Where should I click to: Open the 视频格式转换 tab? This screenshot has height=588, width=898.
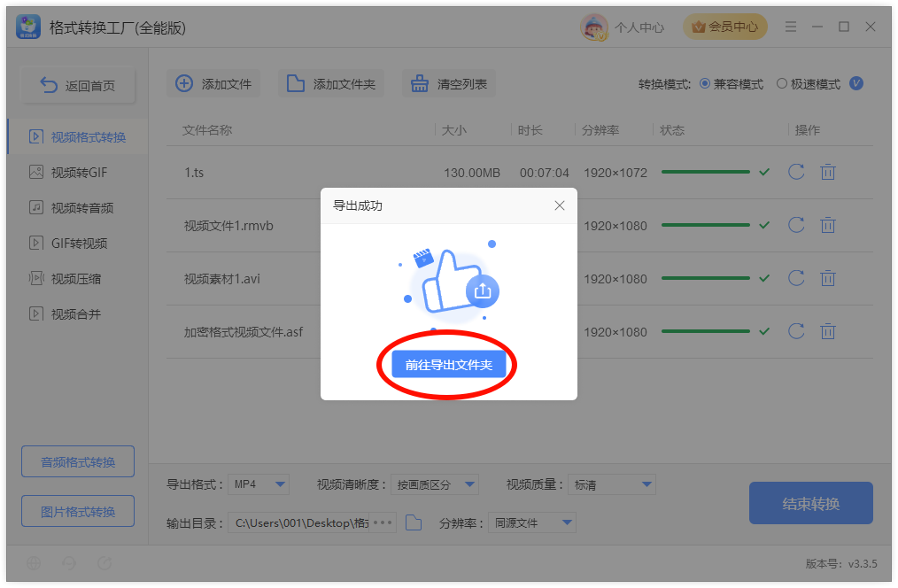[x=77, y=137]
